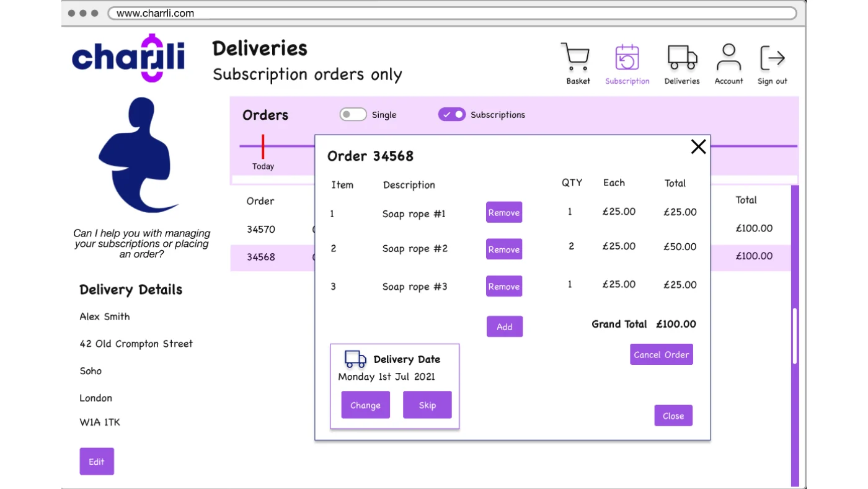This screenshot has width=868, height=489.
Task: Click the Alex Smith name
Action: [105, 316]
